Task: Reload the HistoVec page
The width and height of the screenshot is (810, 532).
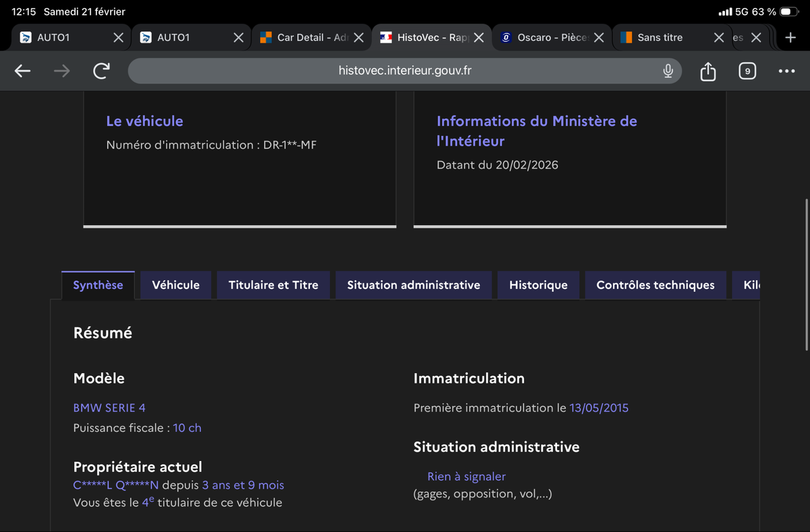Action: tap(101, 71)
